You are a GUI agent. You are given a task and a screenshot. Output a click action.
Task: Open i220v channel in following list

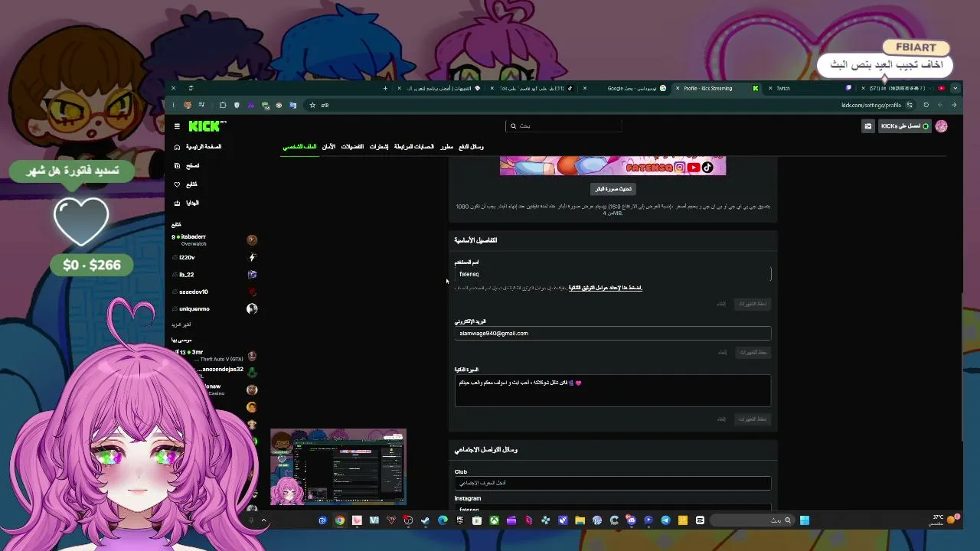(214, 257)
